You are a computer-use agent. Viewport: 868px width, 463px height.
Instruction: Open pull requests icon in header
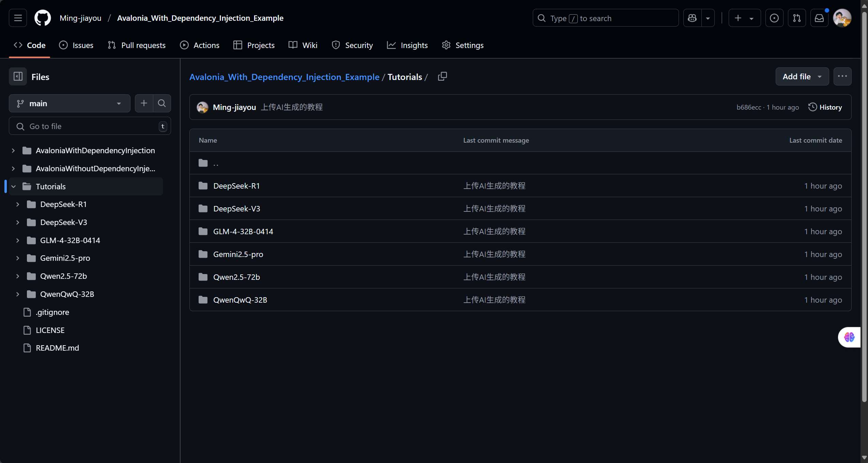tap(796, 18)
